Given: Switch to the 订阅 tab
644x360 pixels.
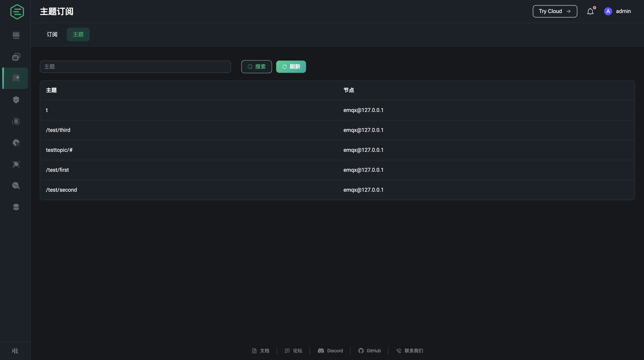Looking at the screenshot, I should click(x=52, y=34).
